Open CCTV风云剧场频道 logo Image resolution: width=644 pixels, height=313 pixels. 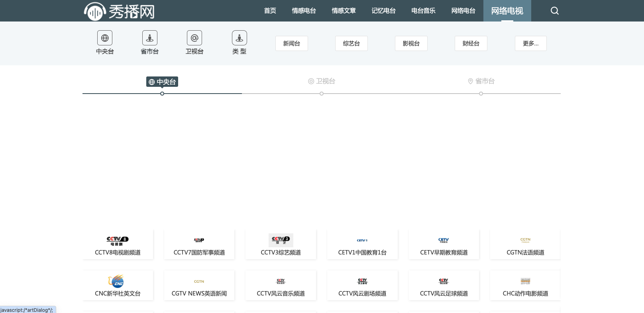[362, 281]
